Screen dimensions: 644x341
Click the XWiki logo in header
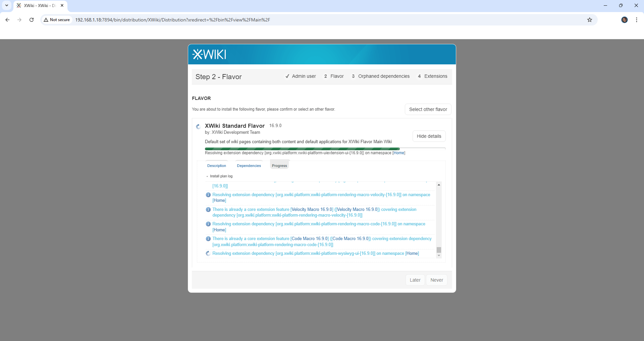pyautogui.click(x=209, y=54)
